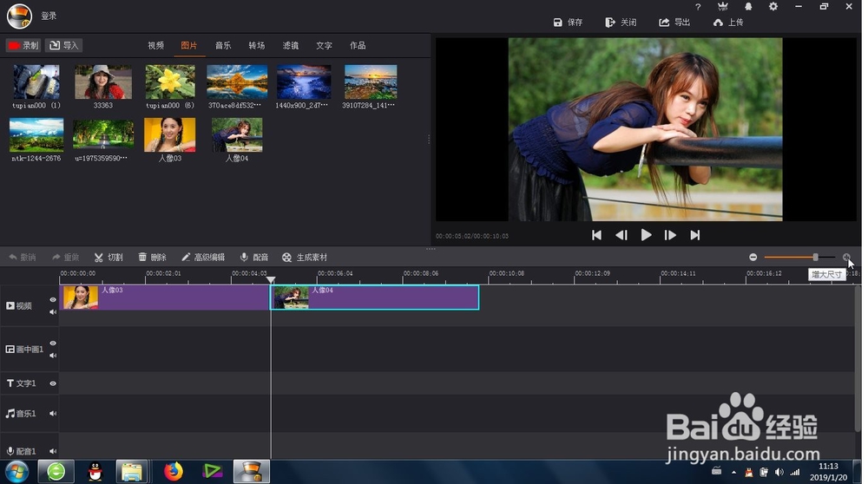Viewport: 868px width, 484px height.
Task: Toggle visibility of the 视频 track
Action: click(53, 300)
